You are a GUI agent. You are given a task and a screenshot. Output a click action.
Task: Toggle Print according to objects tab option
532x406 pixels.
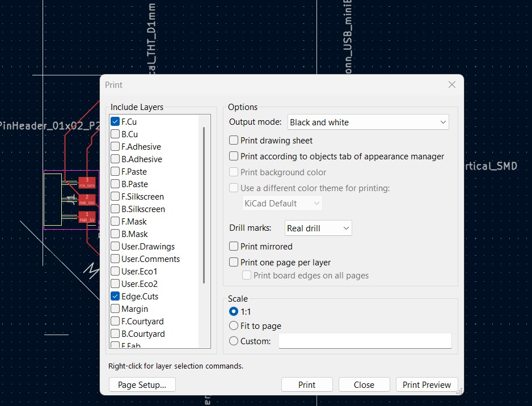pos(234,156)
